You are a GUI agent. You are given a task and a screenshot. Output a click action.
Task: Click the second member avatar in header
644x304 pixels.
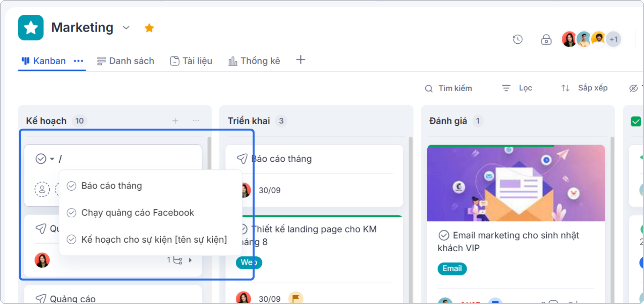584,40
